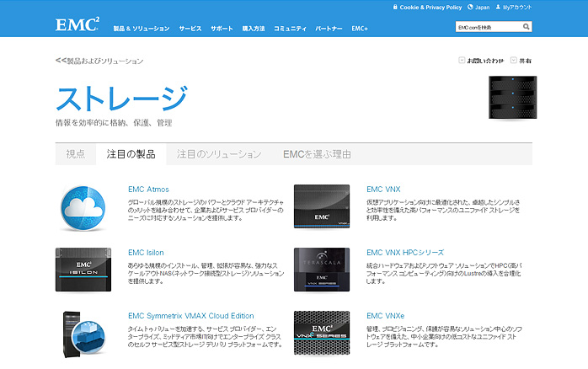Click the globe icon next to Japan

(x=470, y=7)
